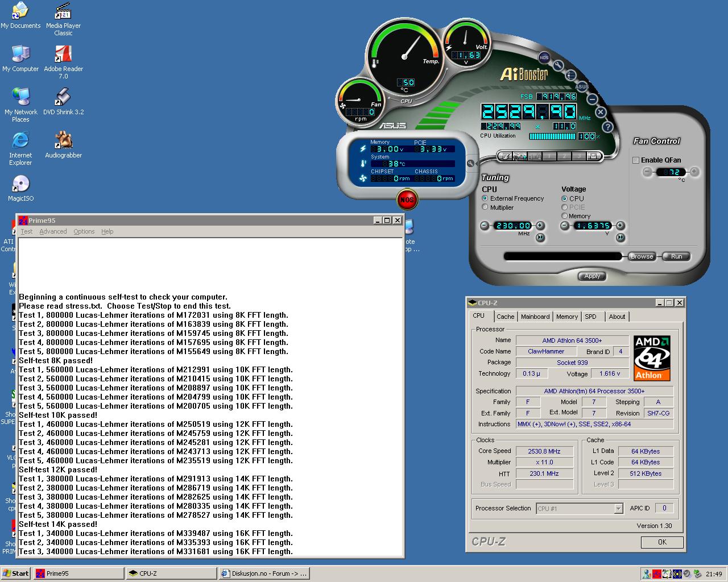728x582 pixels.
Task: Click the red NOS button below the monitor panel
Action: [407, 199]
